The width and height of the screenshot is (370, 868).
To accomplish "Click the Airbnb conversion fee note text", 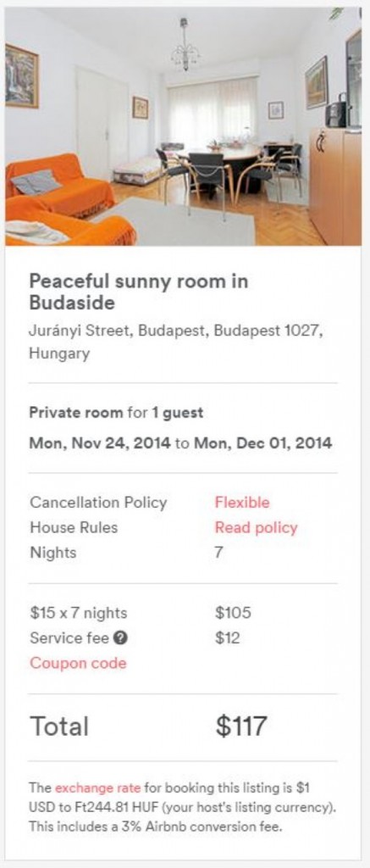I will click(x=156, y=828).
